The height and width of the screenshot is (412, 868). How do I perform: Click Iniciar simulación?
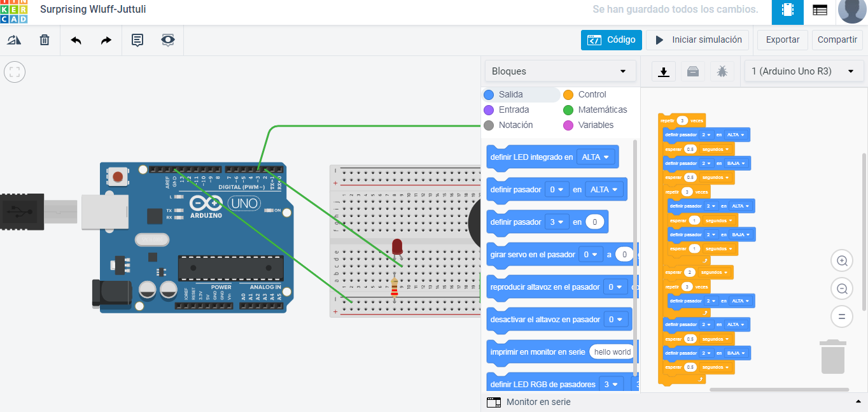coord(697,39)
